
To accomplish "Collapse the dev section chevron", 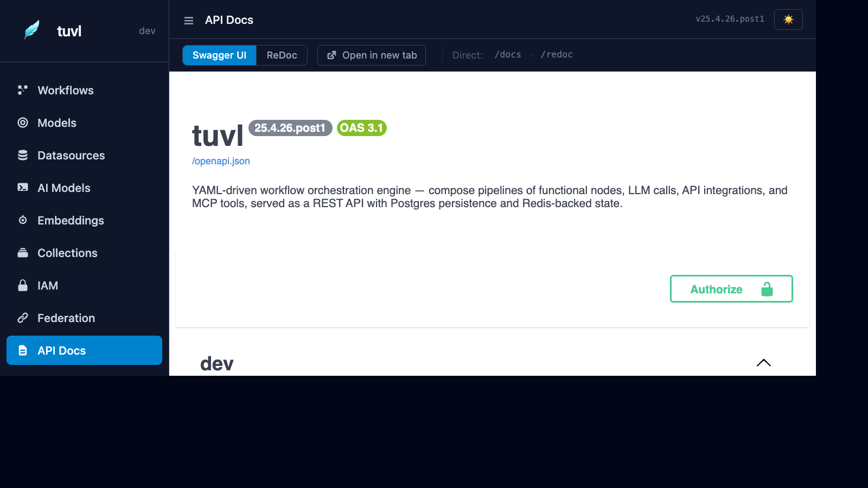I will (x=764, y=363).
